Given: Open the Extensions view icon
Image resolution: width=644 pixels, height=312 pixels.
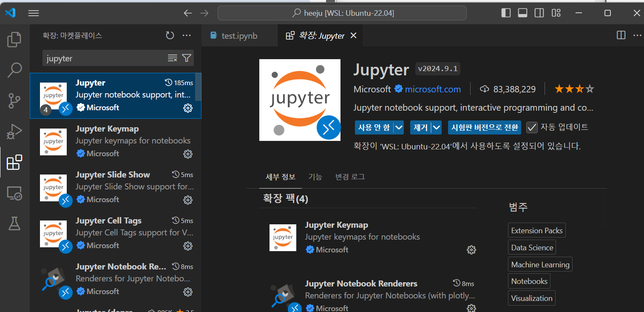Looking at the screenshot, I should pos(14,162).
